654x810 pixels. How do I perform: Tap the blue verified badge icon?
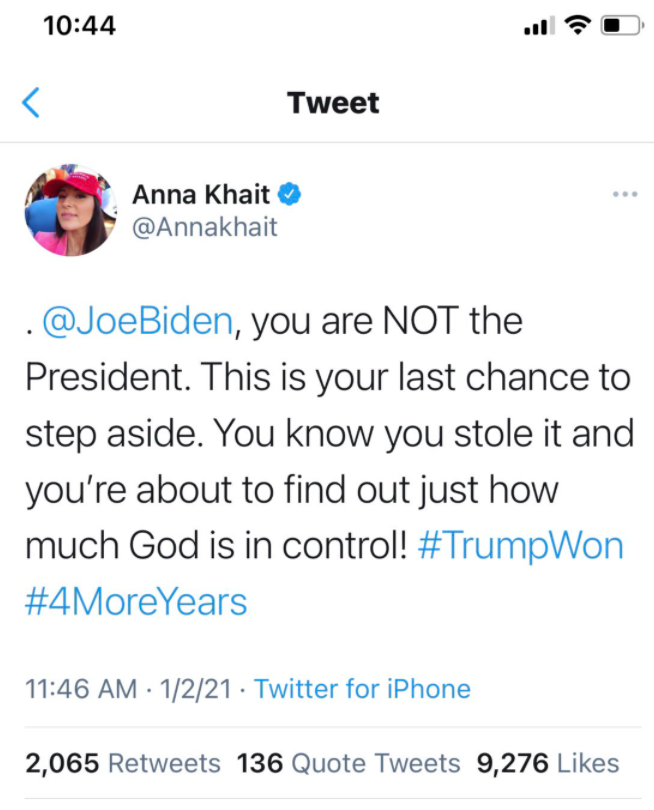point(291,194)
